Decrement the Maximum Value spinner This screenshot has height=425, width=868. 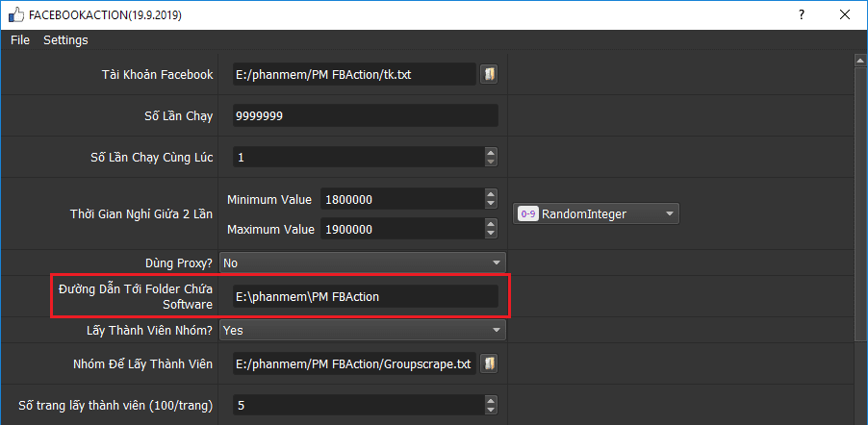click(491, 234)
